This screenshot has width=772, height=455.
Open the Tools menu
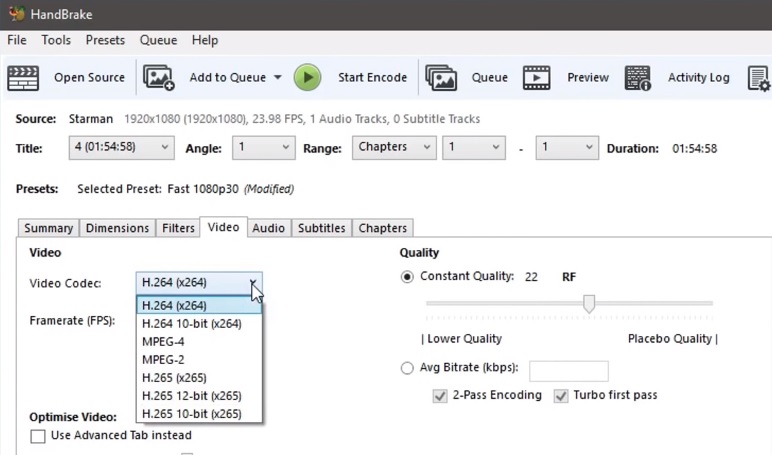coord(56,40)
